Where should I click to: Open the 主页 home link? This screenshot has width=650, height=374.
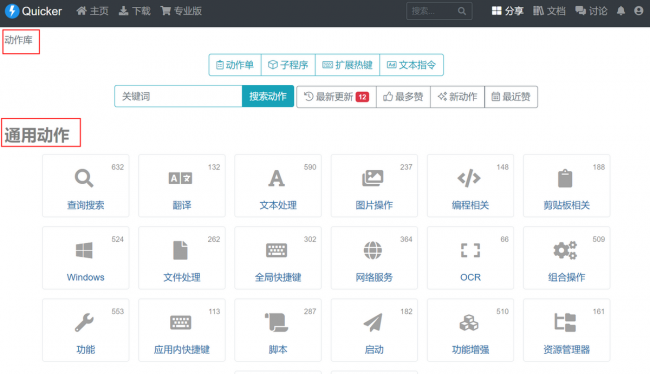click(x=92, y=11)
